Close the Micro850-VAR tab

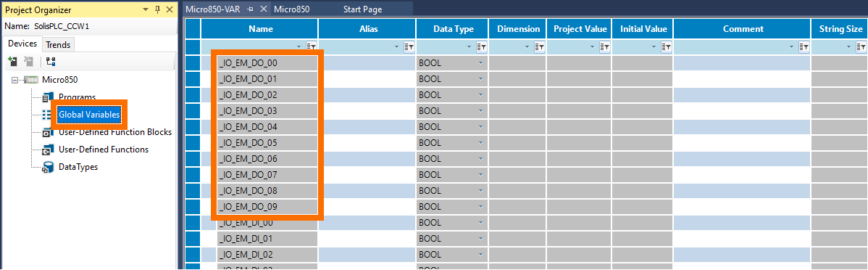(263, 9)
